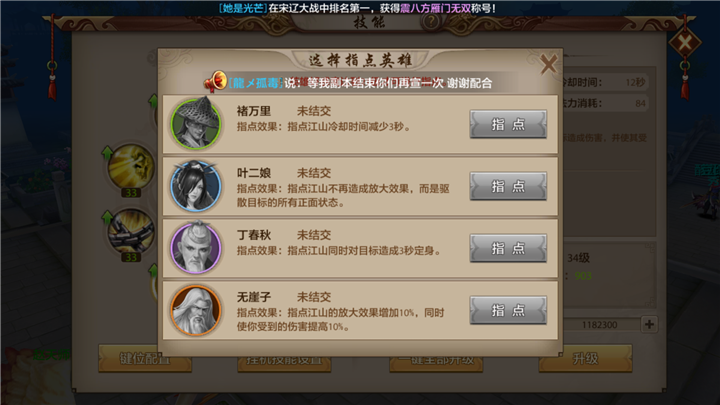Viewport: 720px width, 405px height.
Task: Click 褚万里 hero portrait icon
Action: point(196,123)
